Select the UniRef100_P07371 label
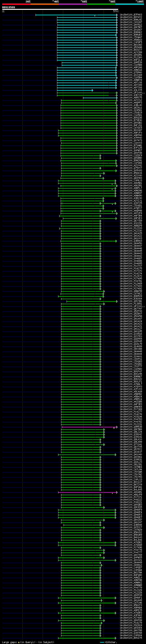Image resolution: width=146 pixels, height=644 pixels. coord(131,497)
